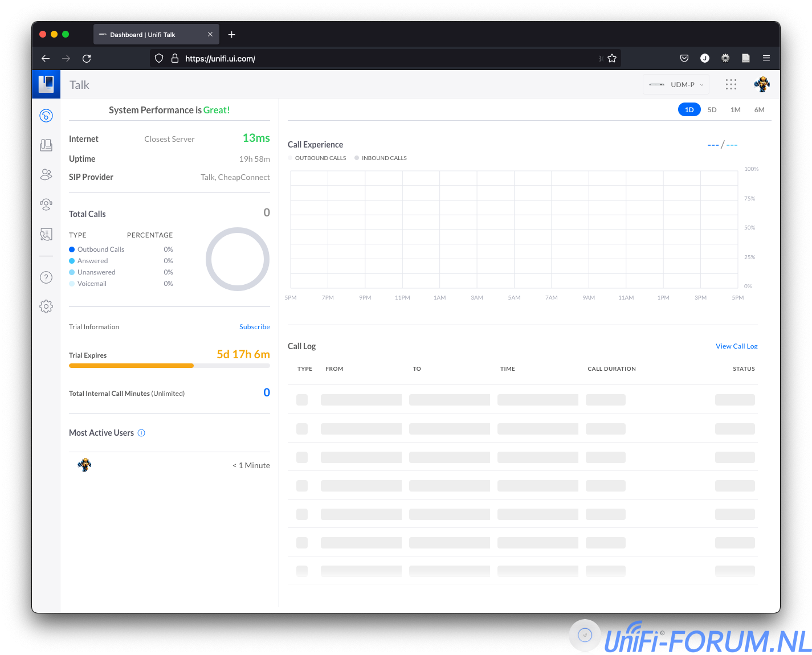Click the orange Trial Expires progress bar
The image size is (812, 655).
pos(132,366)
